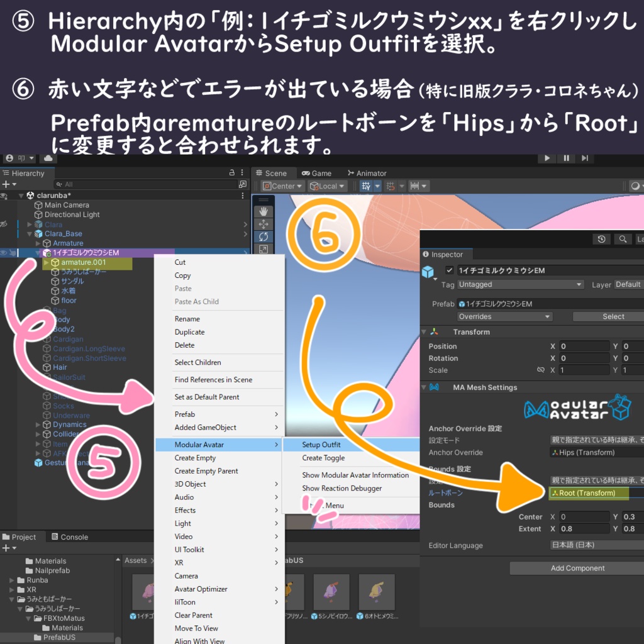Viewport: 644px width, 644px height.
Task: Open the Unity account menu icon
Action: pos(9,158)
